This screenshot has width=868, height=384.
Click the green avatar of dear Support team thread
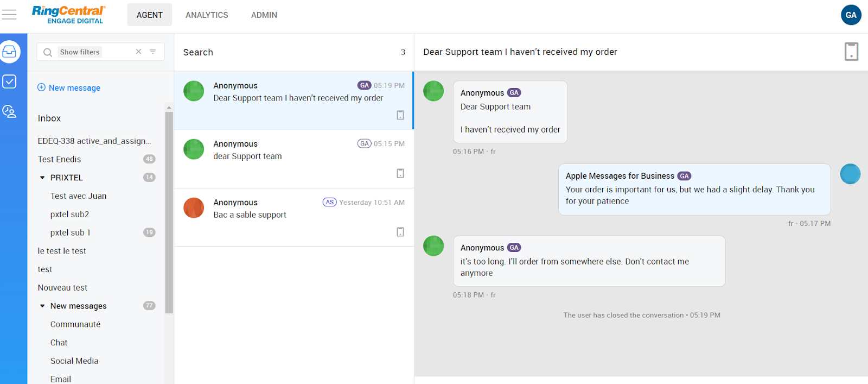(194, 149)
